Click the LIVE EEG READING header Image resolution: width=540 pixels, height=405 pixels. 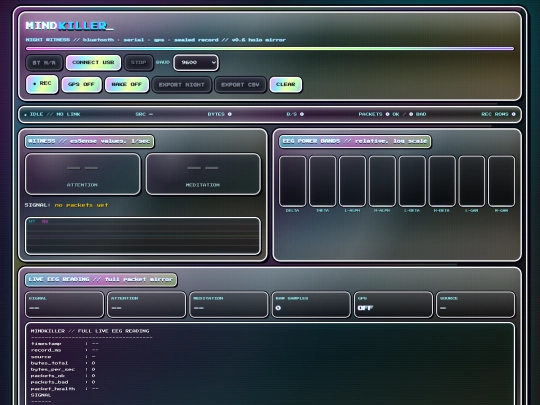coord(101,279)
